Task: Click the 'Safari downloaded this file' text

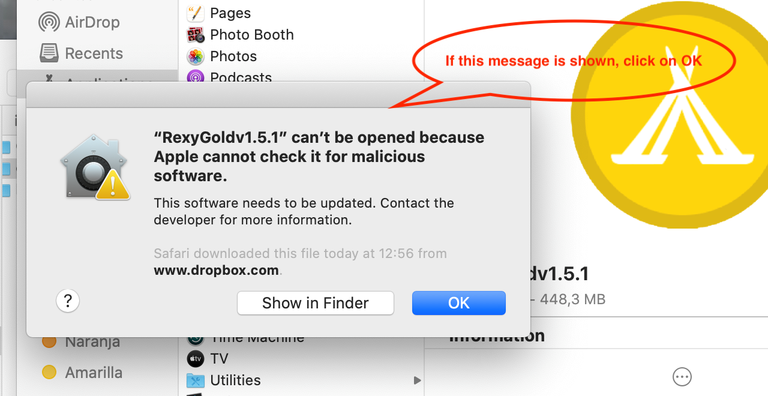Action: 300,254
